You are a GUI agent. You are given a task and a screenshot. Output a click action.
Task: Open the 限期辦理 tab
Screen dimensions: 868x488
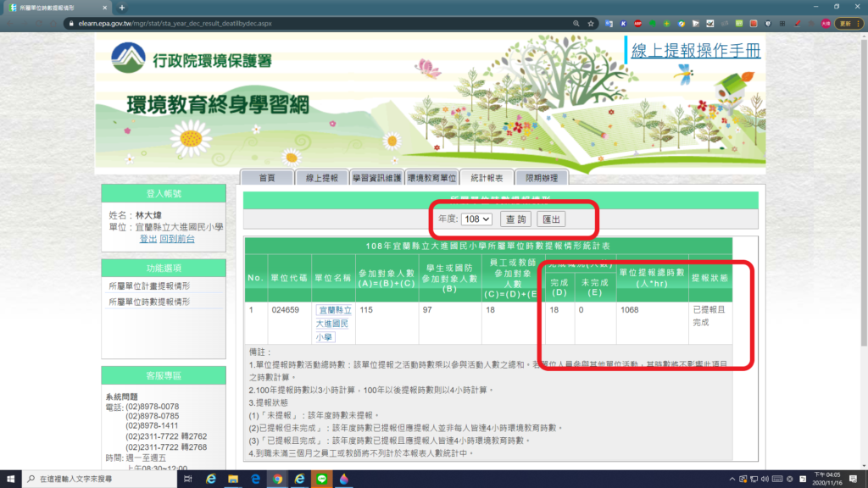coord(542,178)
